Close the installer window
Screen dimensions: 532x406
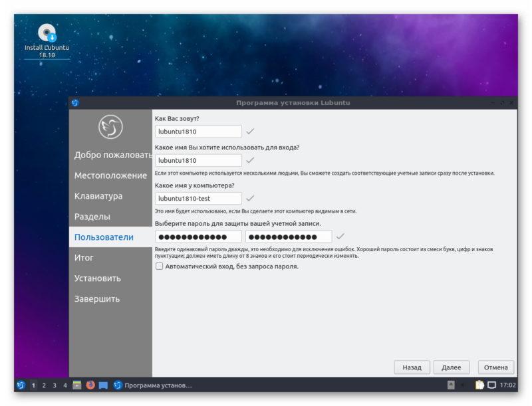click(511, 103)
